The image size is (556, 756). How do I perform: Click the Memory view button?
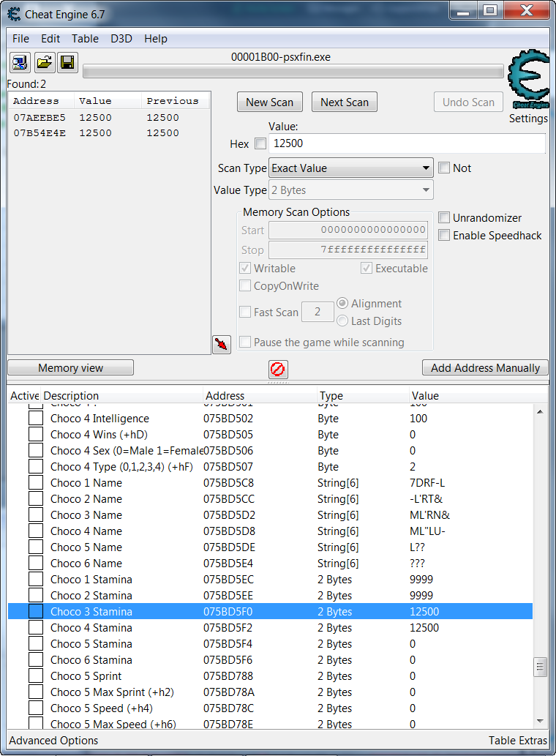coord(71,368)
